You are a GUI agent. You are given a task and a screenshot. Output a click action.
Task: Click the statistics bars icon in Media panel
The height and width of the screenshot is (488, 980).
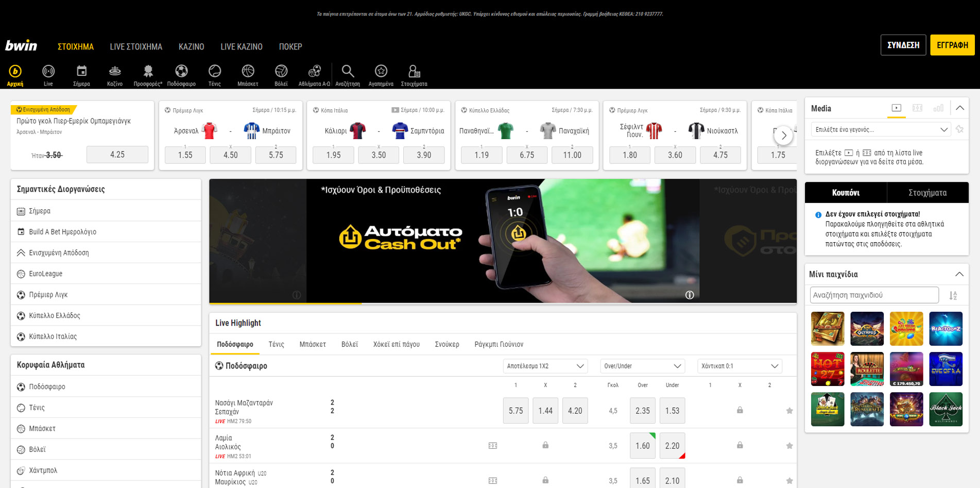(x=939, y=108)
